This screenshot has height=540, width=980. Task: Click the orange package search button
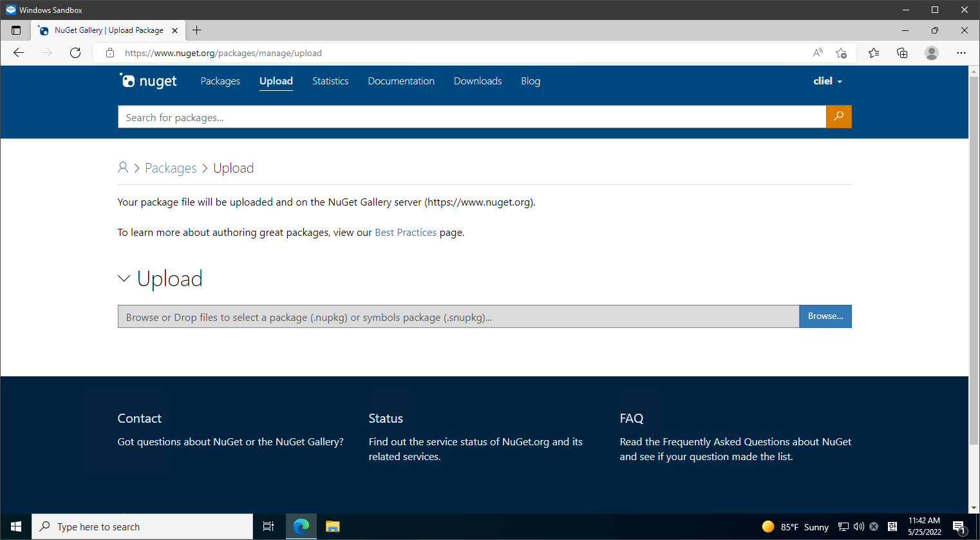(838, 117)
